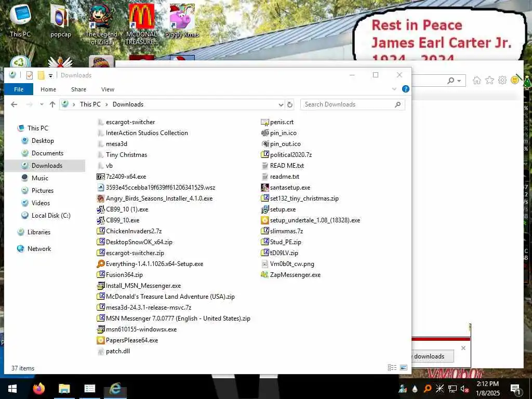Select ChickenInvaders2.7z archive
Image resolution: width=532 pixels, height=399 pixels.
pos(134,231)
